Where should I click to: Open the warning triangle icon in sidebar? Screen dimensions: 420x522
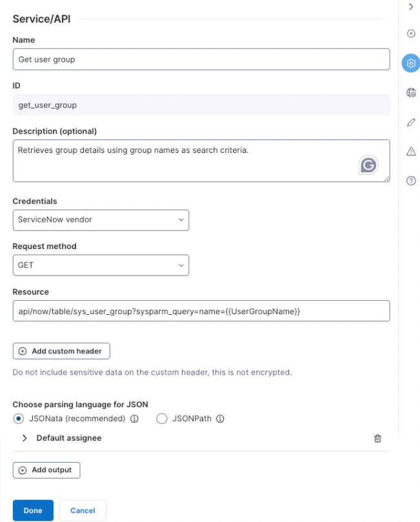coord(411,152)
